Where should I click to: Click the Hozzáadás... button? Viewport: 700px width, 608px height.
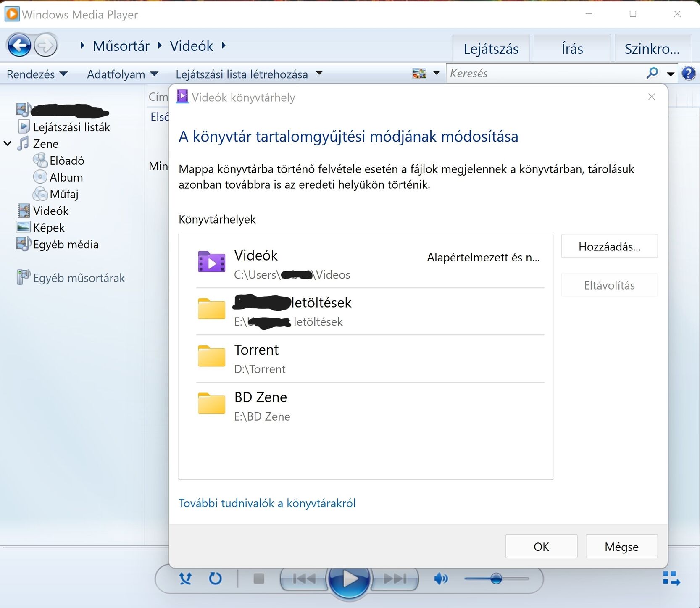(x=609, y=246)
